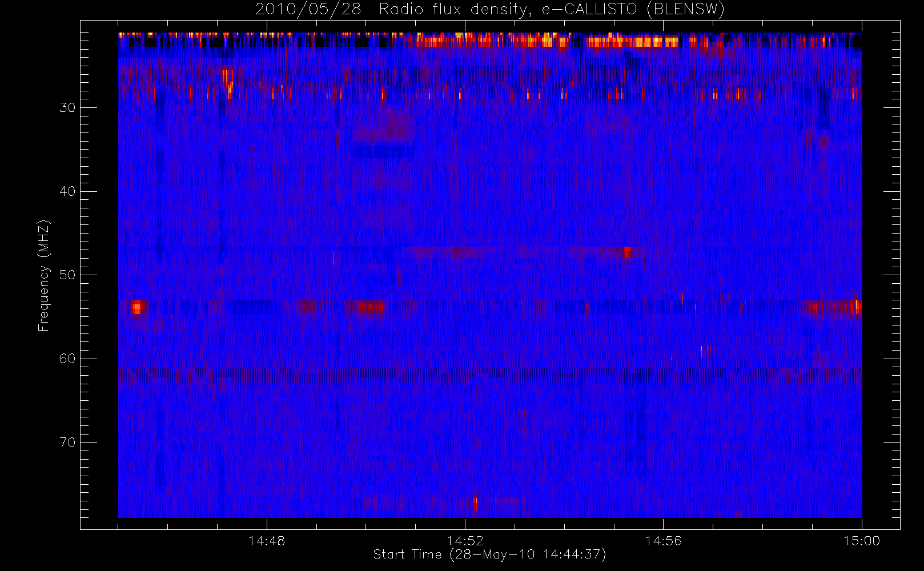The height and width of the screenshot is (571, 924).
Task: Click the 14:56 time tick label
Action: 663,541
